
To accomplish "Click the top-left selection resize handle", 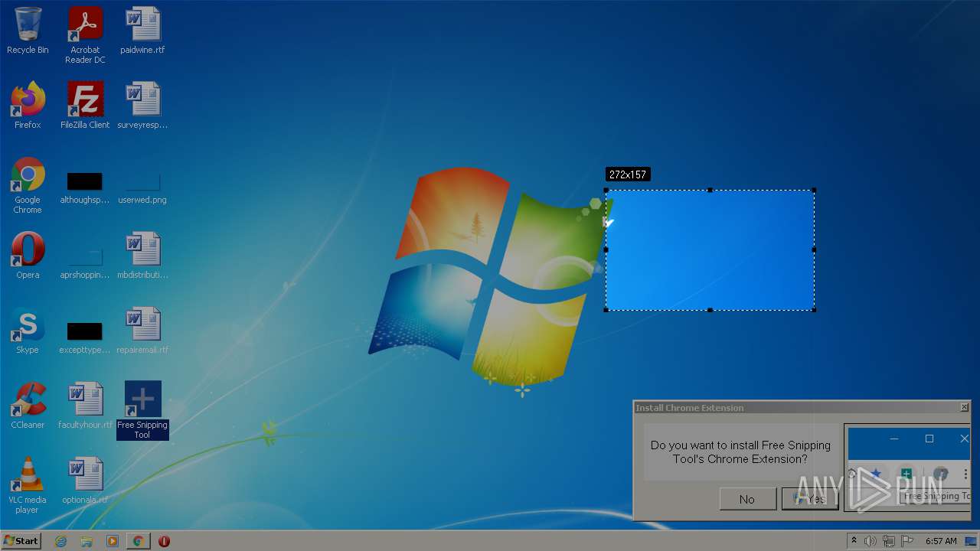I will pyautogui.click(x=606, y=190).
